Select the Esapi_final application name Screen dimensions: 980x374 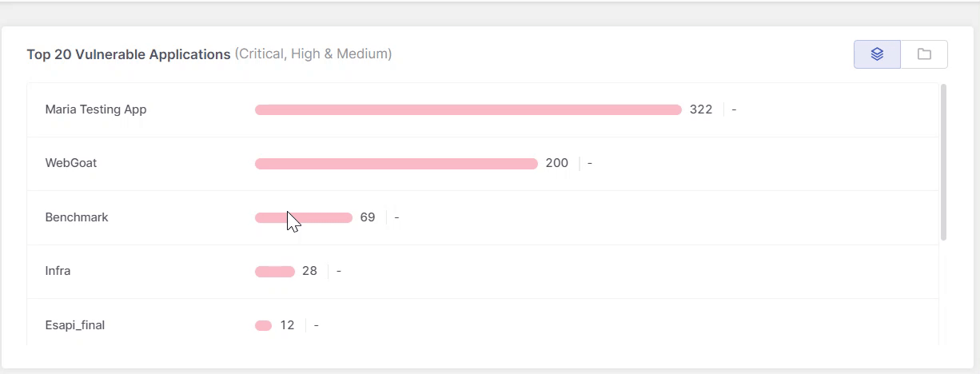coord(75,325)
